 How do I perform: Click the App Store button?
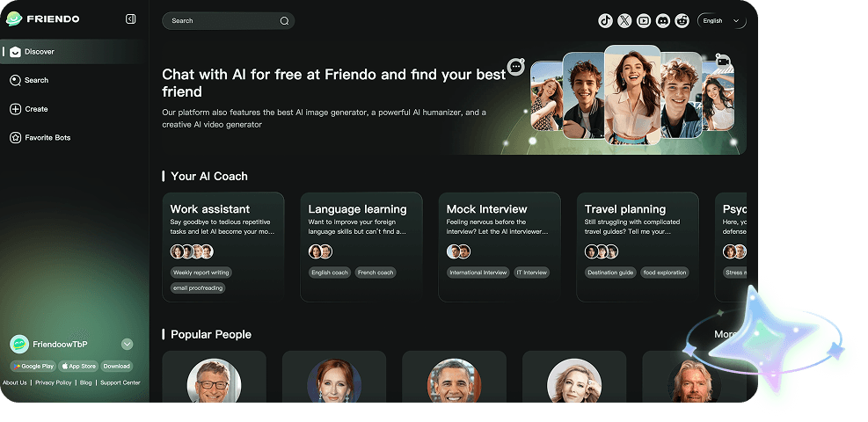coord(78,366)
